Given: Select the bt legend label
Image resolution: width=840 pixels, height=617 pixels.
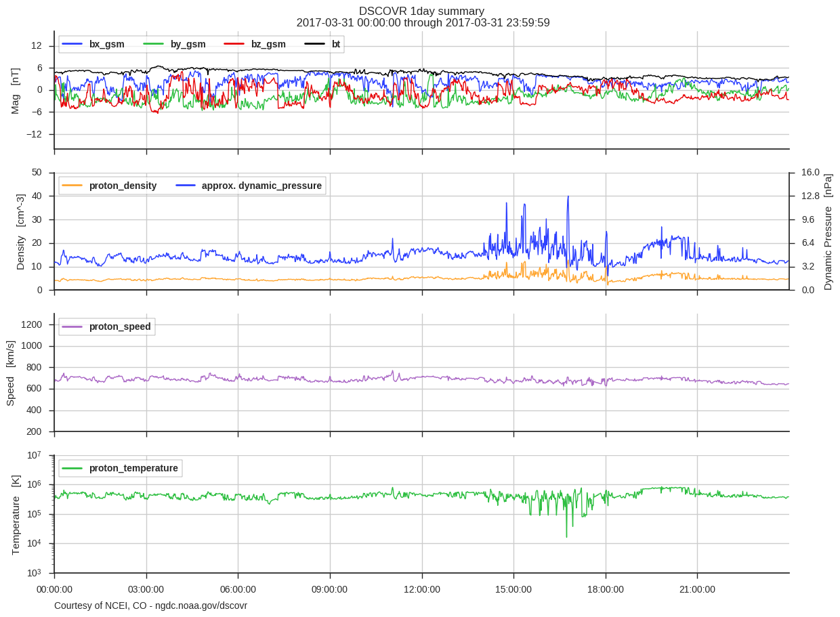Looking at the screenshot, I should pyautogui.click(x=336, y=44).
